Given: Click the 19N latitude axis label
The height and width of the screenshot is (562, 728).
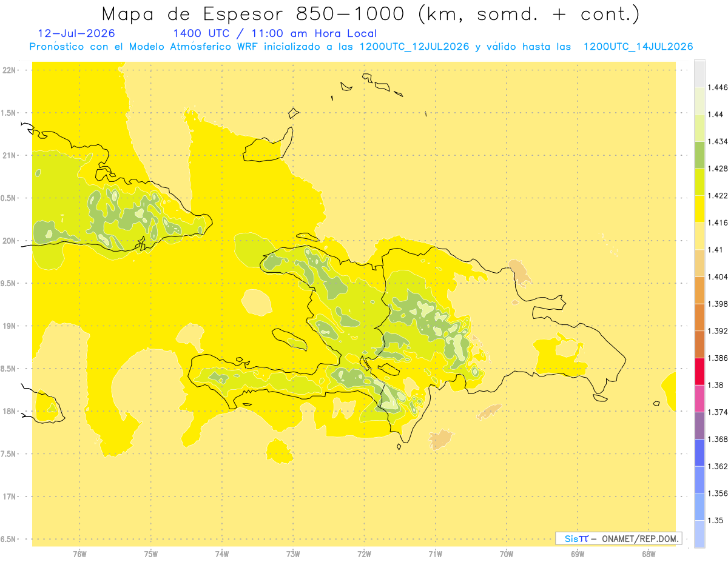Looking at the screenshot, I should click(10, 326).
